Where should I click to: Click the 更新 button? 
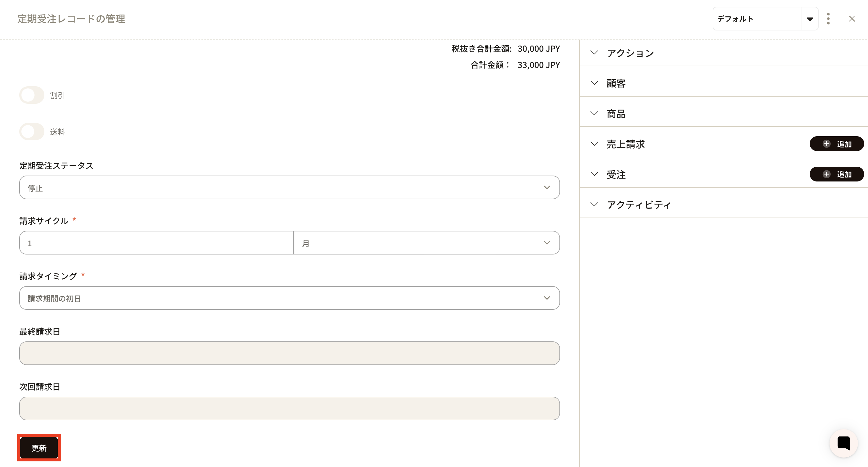tap(39, 448)
